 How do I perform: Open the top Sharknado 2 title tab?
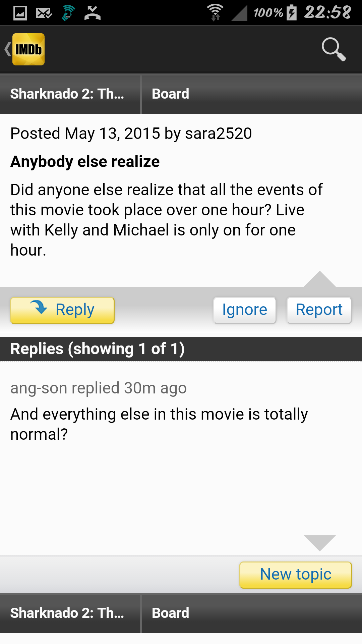click(x=70, y=94)
